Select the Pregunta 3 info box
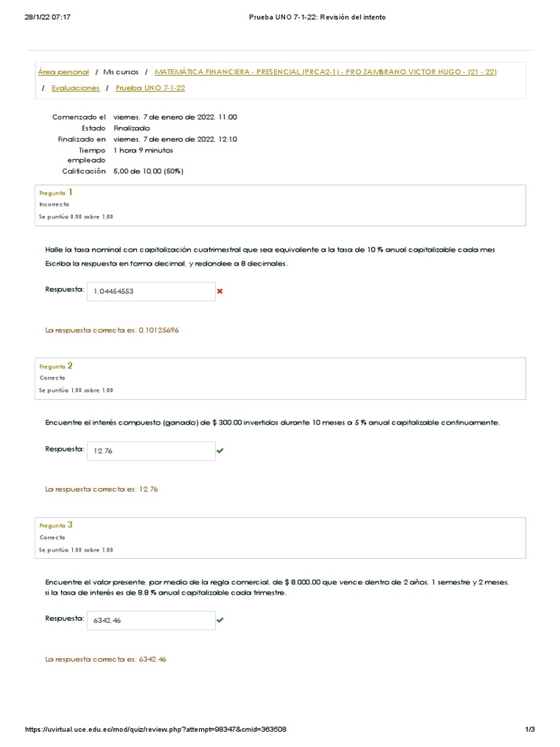Image resolution: width=560 pixels, height=747 pixels. (x=280, y=537)
